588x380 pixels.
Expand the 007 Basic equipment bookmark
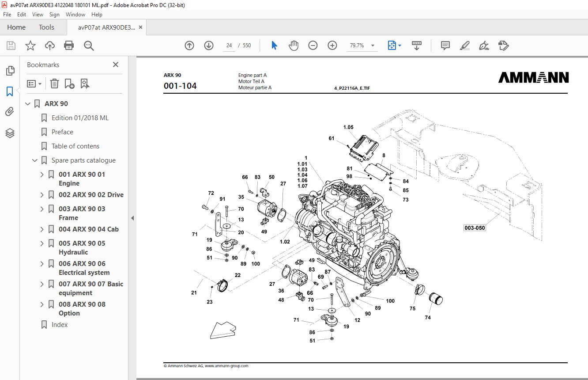pyautogui.click(x=42, y=284)
